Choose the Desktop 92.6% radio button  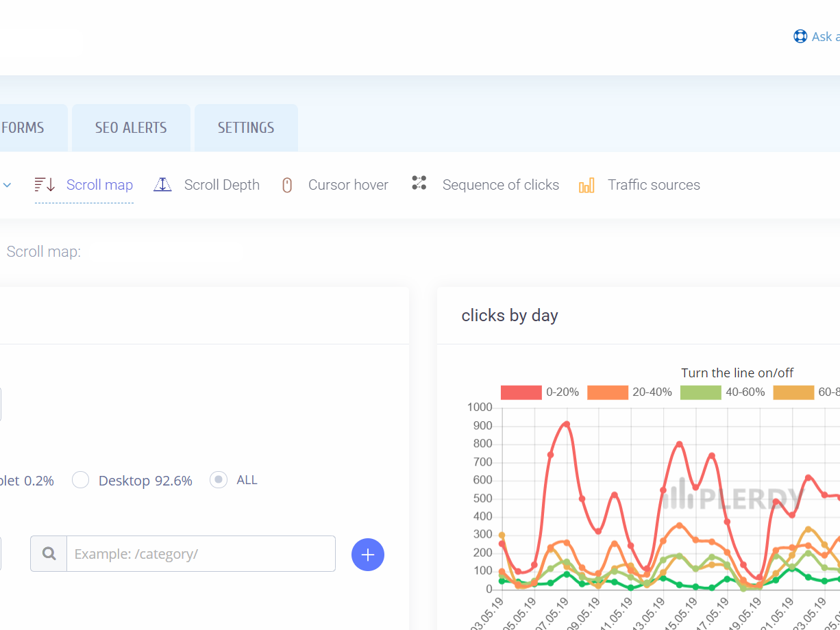point(80,479)
